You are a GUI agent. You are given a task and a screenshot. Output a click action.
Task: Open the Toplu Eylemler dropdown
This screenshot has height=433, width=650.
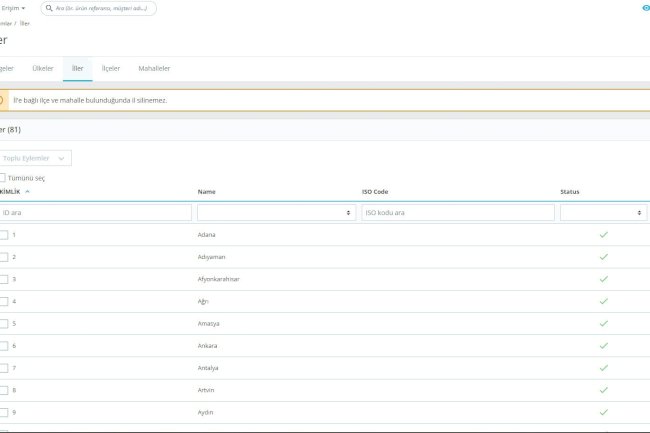point(35,158)
